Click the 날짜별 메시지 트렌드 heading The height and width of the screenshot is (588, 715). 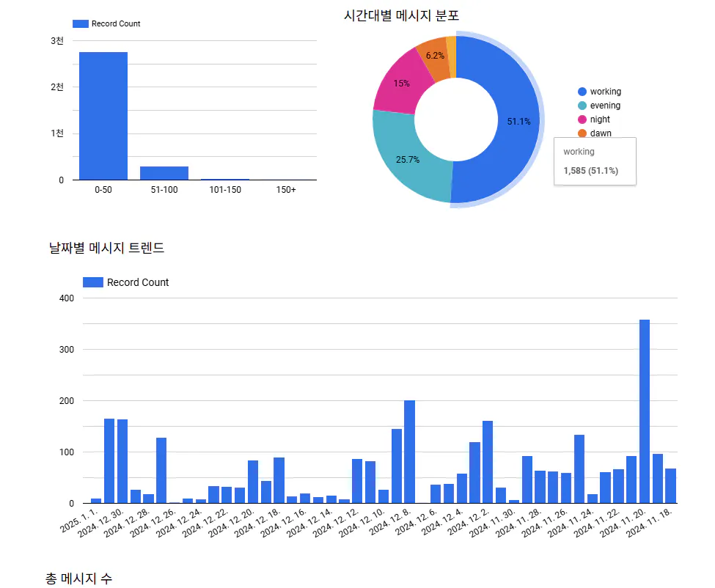click(x=106, y=248)
